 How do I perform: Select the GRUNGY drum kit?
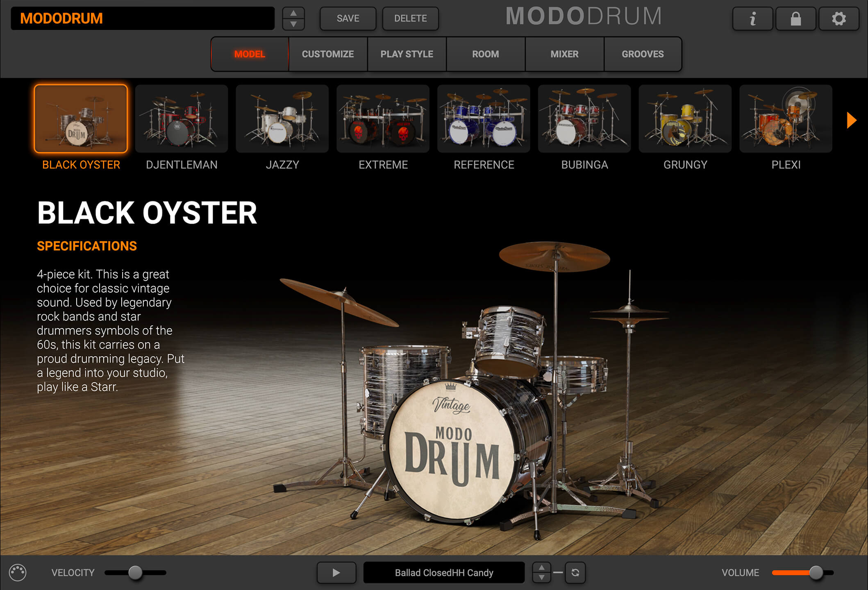(x=685, y=118)
